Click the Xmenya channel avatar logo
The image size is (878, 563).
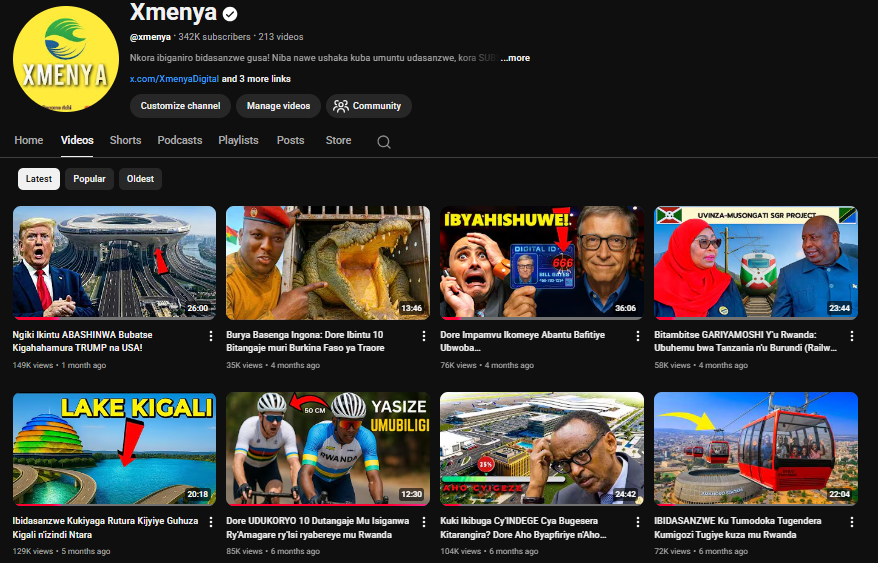click(x=66, y=59)
